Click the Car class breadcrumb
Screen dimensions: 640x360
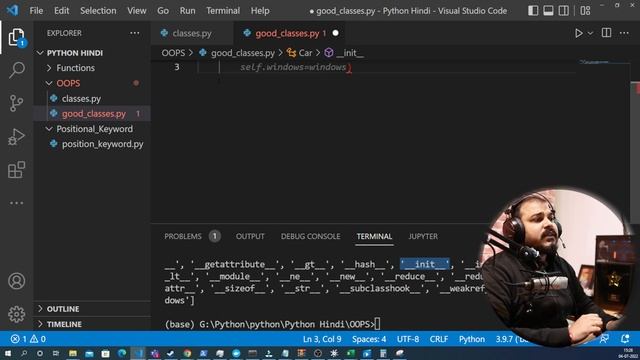click(x=305, y=53)
